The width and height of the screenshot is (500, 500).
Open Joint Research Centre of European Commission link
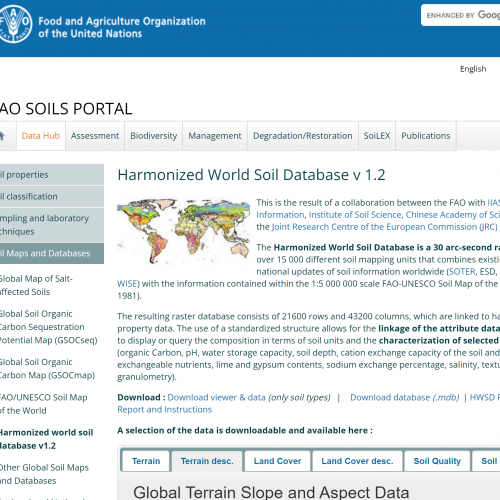click(x=385, y=227)
